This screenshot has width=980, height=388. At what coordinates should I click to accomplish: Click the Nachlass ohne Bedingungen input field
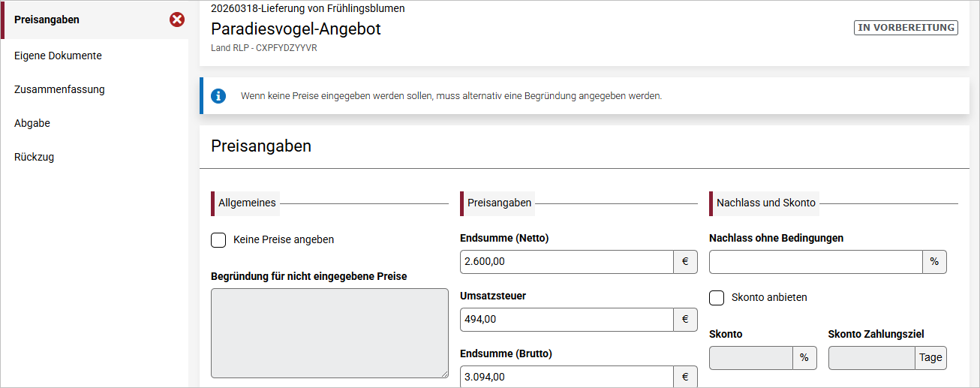coord(816,262)
